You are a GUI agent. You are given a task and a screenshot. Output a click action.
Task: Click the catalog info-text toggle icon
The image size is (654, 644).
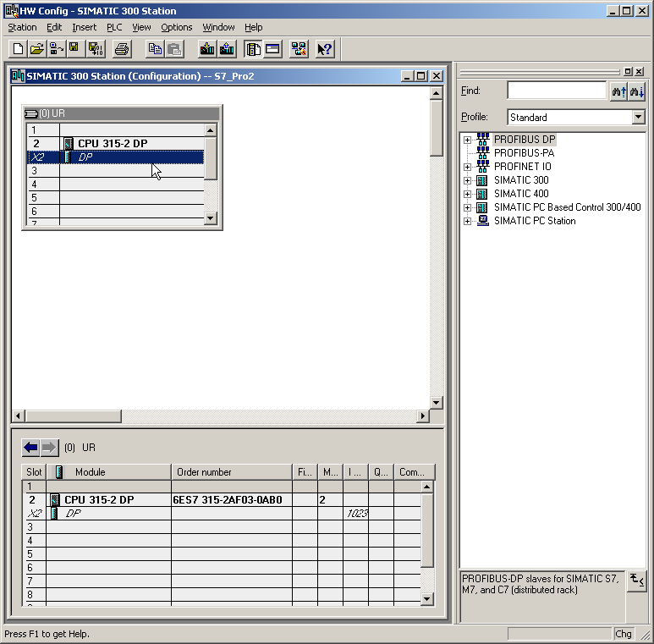pyautogui.click(x=637, y=581)
